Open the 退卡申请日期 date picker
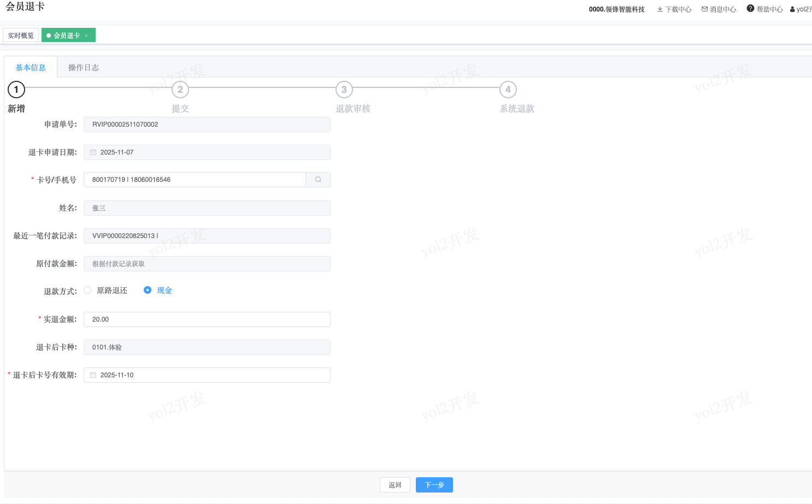The height and width of the screenshot is (504, 812). coord(207,152)
